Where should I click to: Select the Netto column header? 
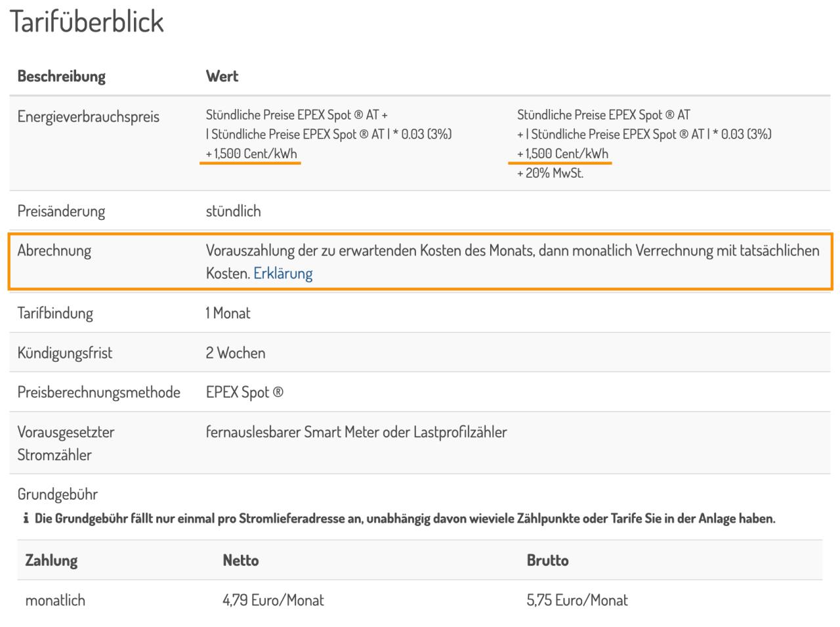[241, 561]
